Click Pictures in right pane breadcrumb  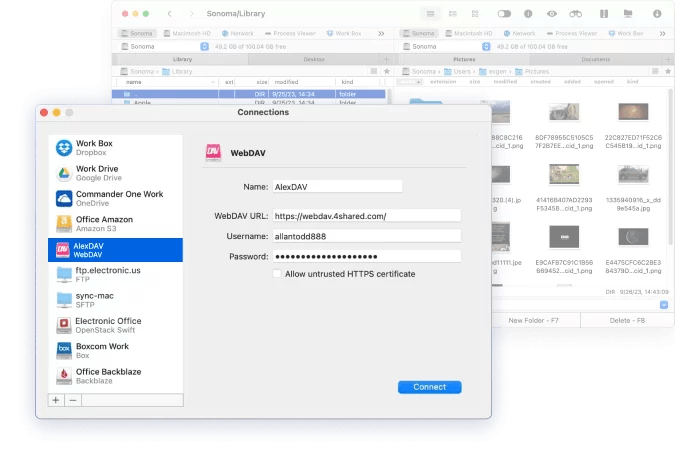(x=532, y=71)
